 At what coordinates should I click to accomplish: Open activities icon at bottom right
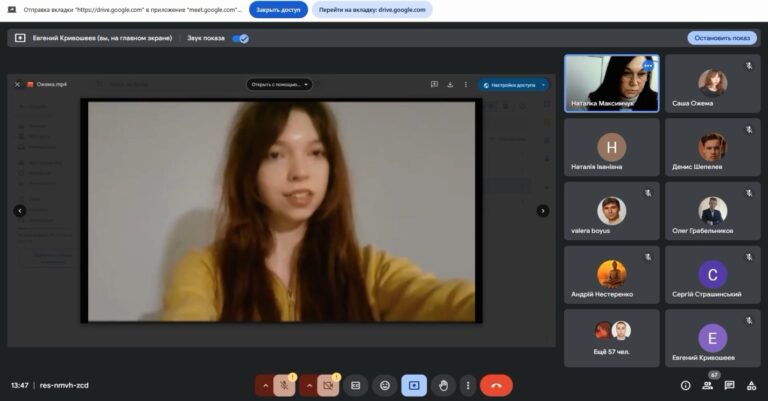[751, 385]
